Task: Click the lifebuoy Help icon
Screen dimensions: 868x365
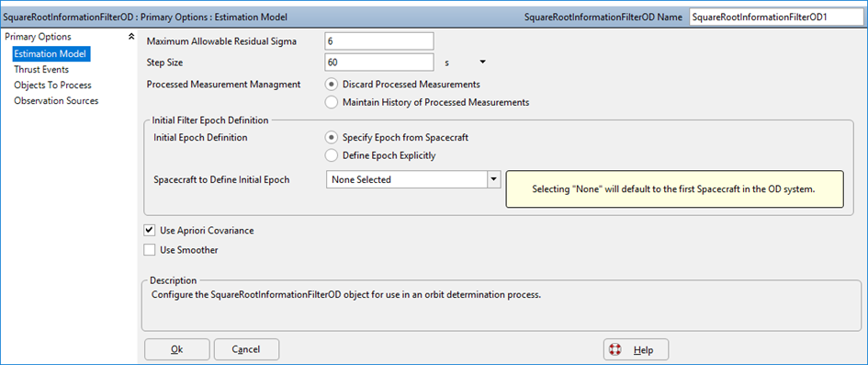Action: (615, 349)
